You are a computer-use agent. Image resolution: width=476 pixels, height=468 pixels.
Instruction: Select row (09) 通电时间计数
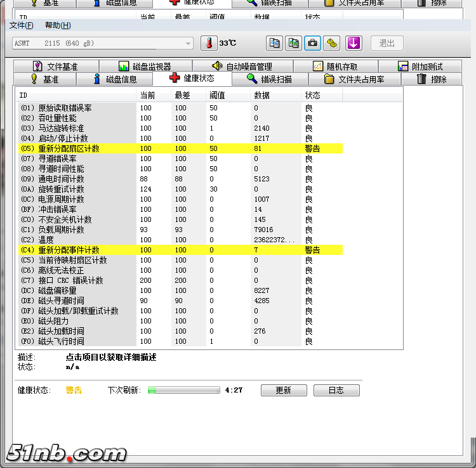pyautogui.click(x=180, y=179)
